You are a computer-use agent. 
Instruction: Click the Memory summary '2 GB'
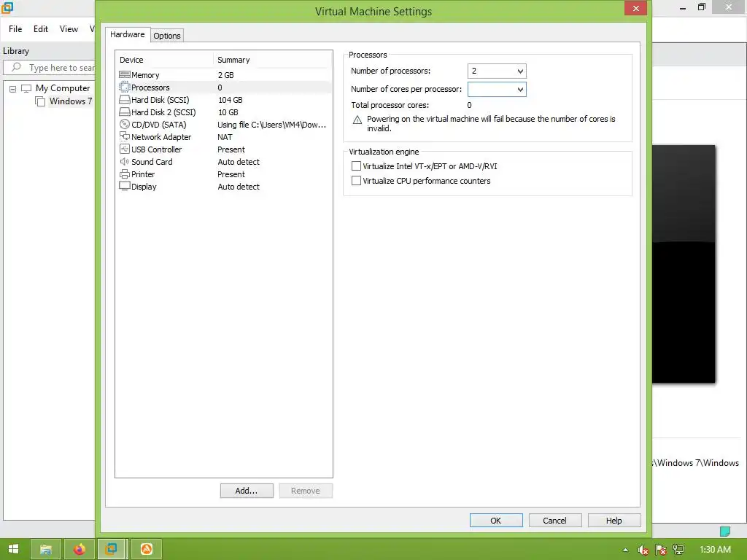[x=226, y=75]
